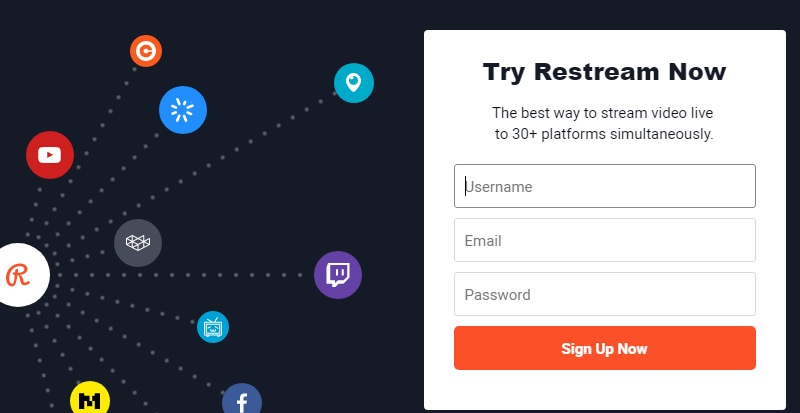800x413 pixels.
Task: Select the Password input box
Action: [605, 294]
